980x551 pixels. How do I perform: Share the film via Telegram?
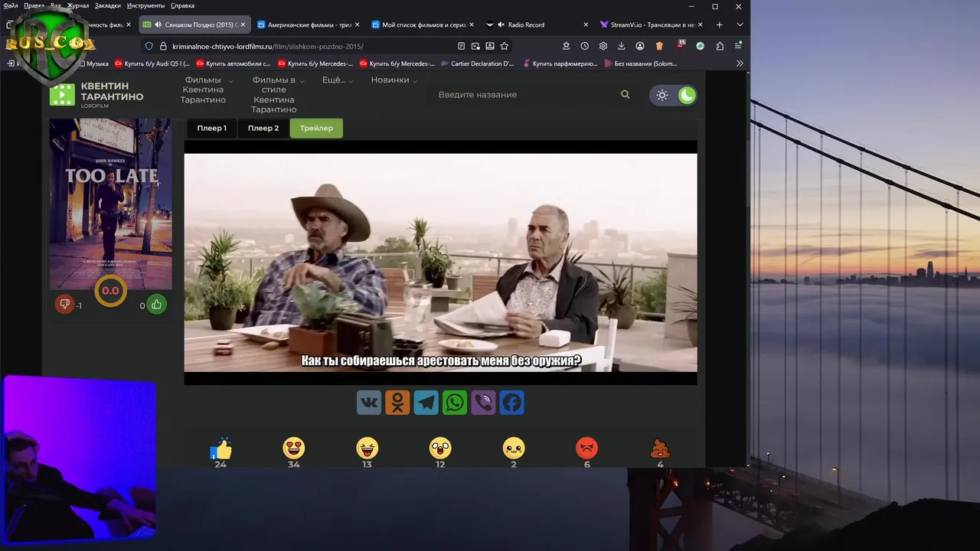coord(426,403)
